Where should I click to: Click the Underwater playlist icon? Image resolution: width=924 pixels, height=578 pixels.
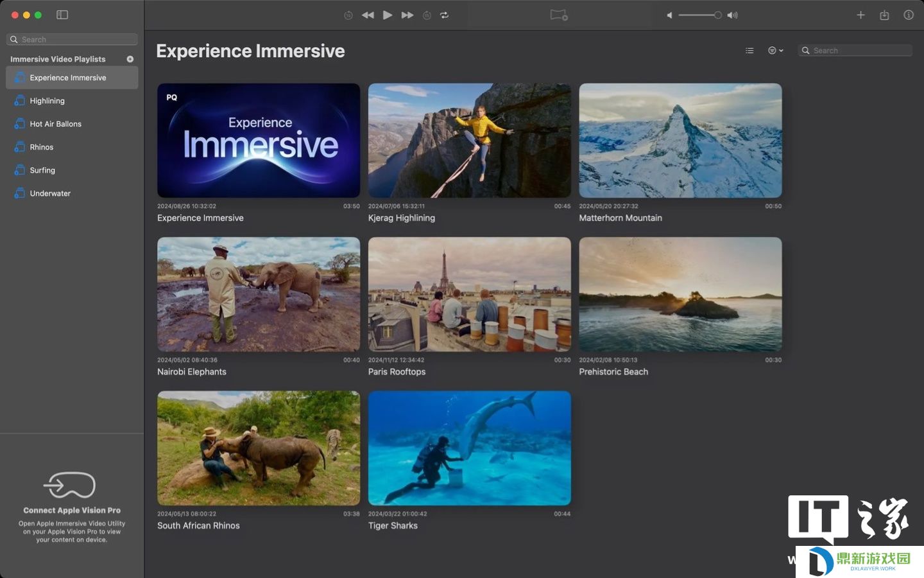pyautogui.click(x=20, y=193)
